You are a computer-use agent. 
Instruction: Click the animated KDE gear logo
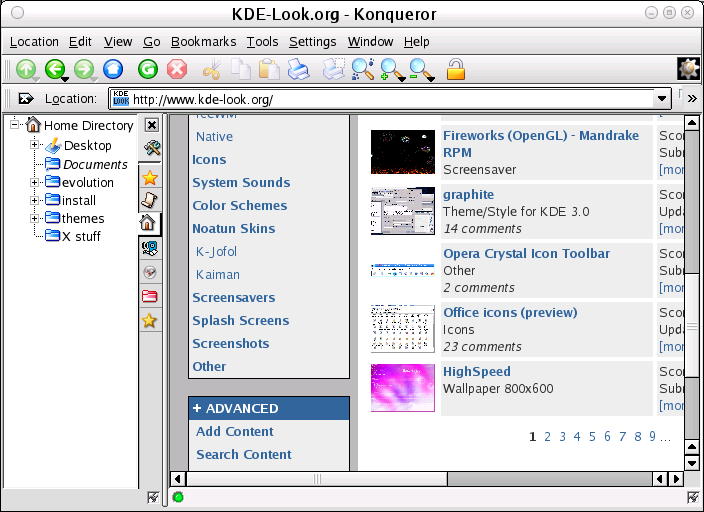pyautogui.click(x=688, y=69)
